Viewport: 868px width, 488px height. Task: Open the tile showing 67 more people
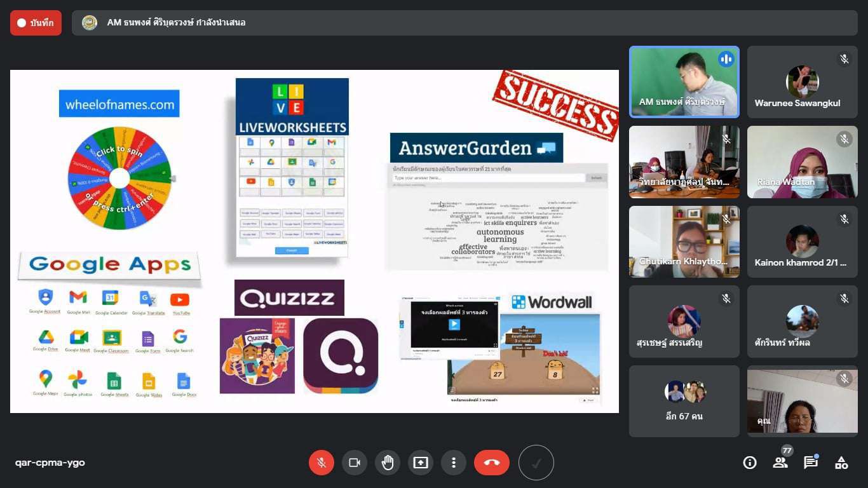coord(684,401)
